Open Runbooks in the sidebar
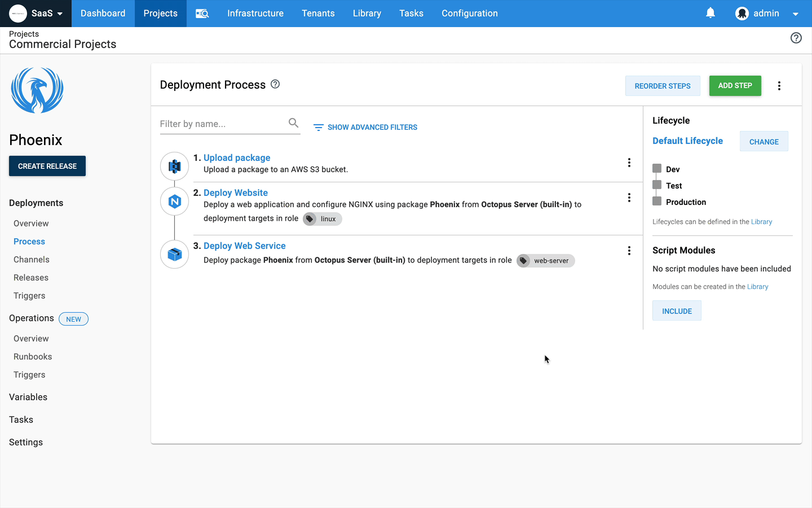Image resolution: width=812 pixels, height=508 pixels. pos(33,357)
